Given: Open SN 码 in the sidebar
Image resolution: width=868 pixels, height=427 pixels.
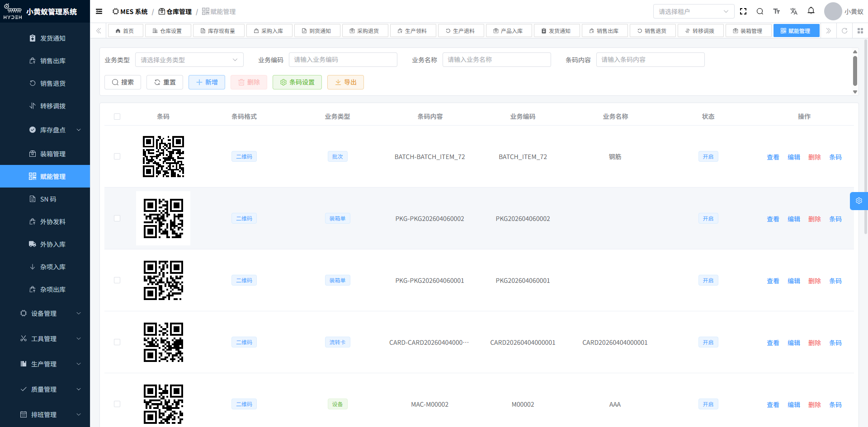Looking at the screenshot, I should point(45,199).
